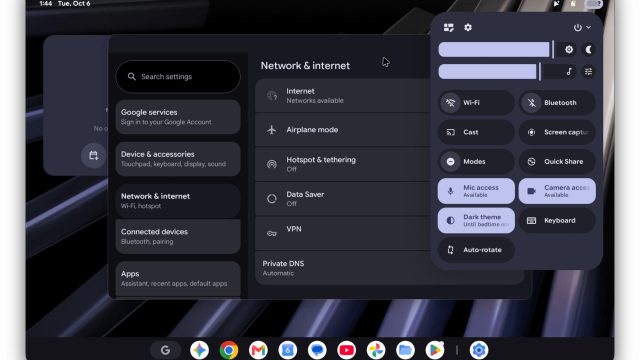The image size is (640, 360).
Task: Click the night mode moon icon
Action: [589, 49]
